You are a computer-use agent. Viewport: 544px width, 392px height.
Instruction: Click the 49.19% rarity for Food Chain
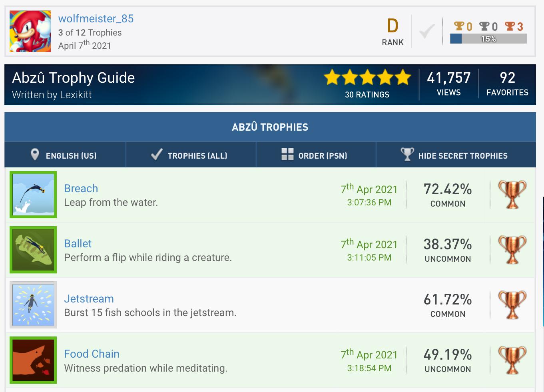click(x=448, y=355)
